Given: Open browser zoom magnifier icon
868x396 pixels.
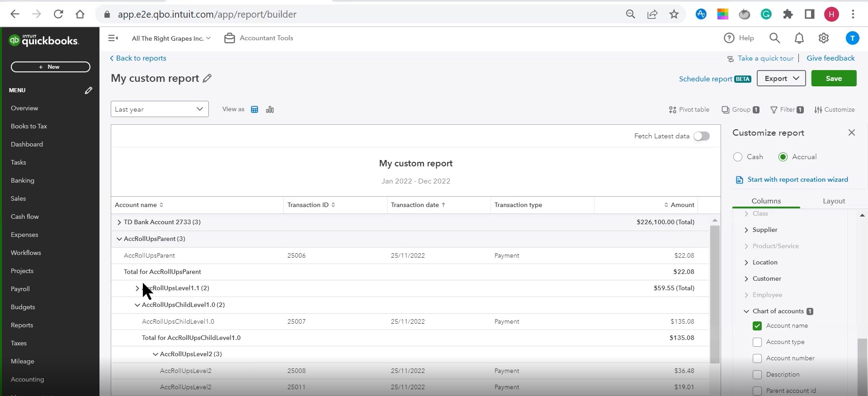Looking at the screenshot, I should click(631, 14).
